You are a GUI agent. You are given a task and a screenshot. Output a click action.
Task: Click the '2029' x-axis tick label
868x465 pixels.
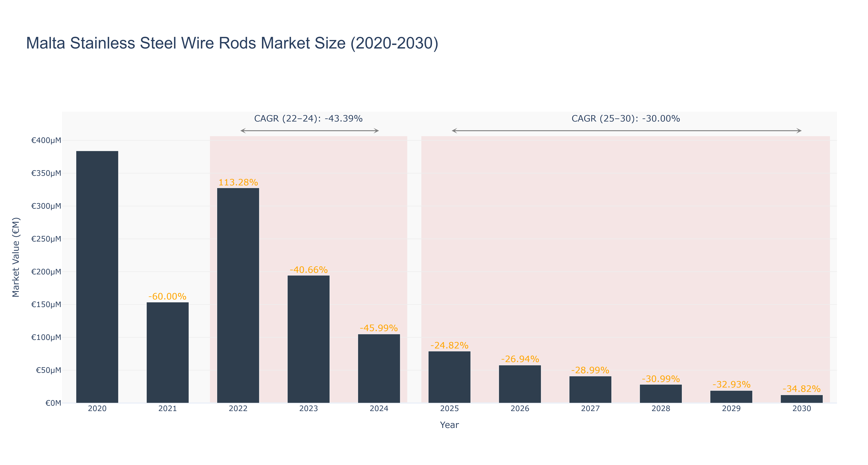731,409
